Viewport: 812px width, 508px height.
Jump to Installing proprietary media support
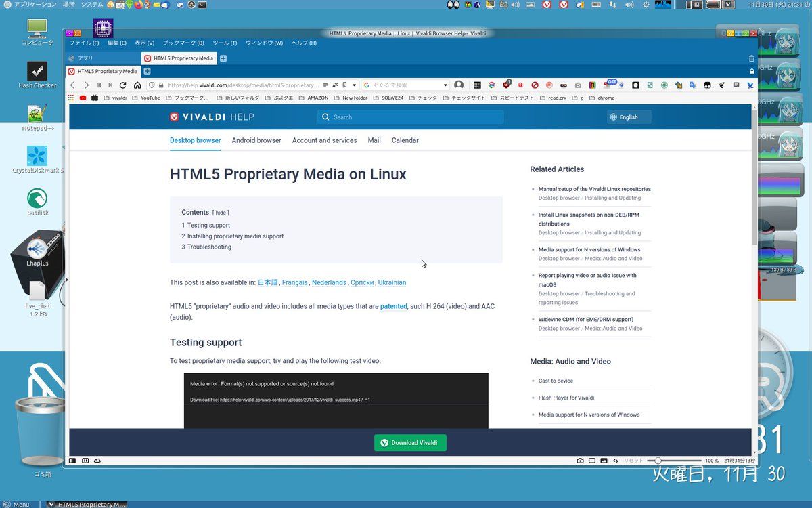click(235, 236)
